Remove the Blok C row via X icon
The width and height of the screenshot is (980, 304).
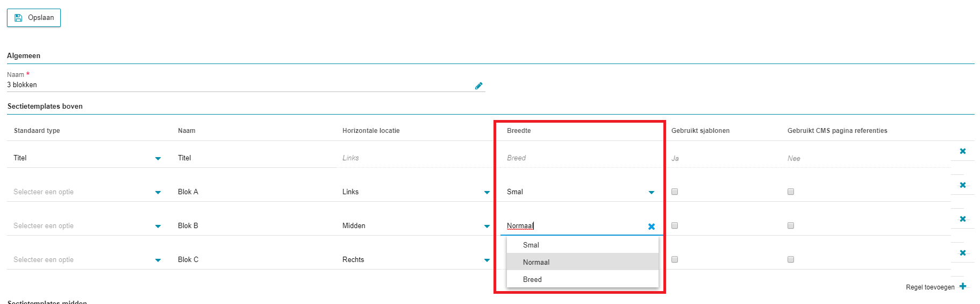(963, 253)
